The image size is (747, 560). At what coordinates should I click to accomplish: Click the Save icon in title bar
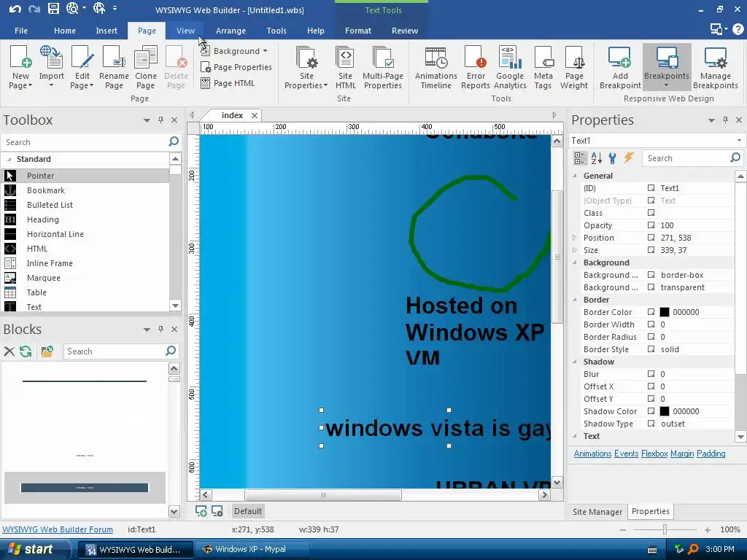coord(53,9)
